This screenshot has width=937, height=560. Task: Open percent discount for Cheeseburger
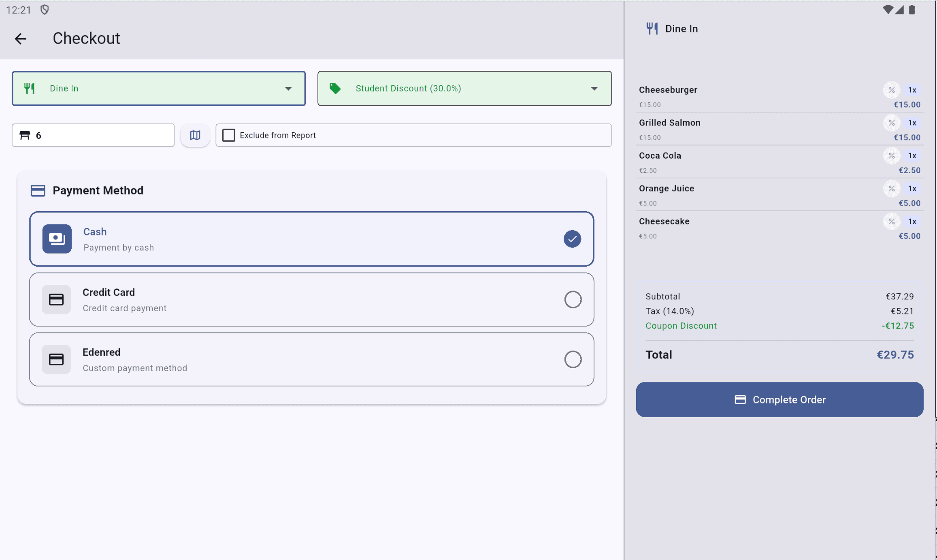coord(892,90)
